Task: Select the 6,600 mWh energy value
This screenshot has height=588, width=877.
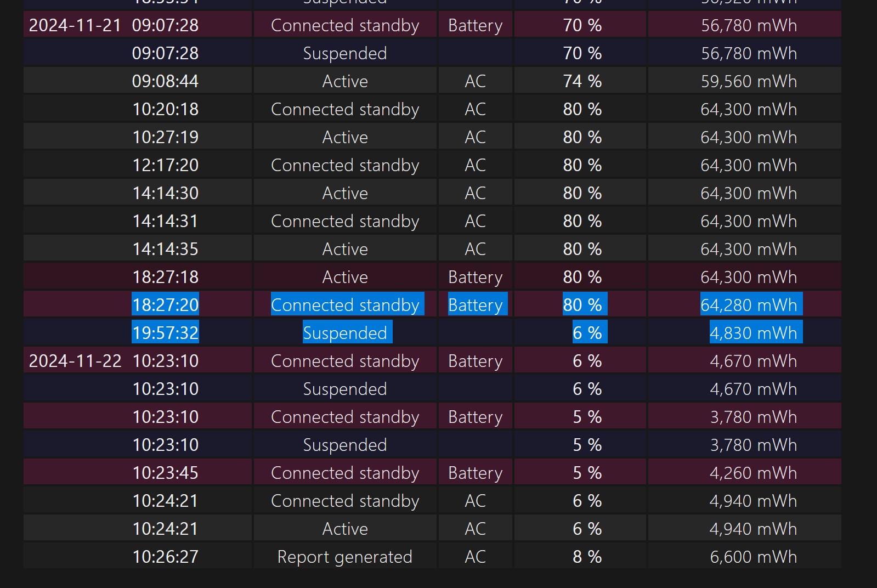Action: tap(753, 557)
